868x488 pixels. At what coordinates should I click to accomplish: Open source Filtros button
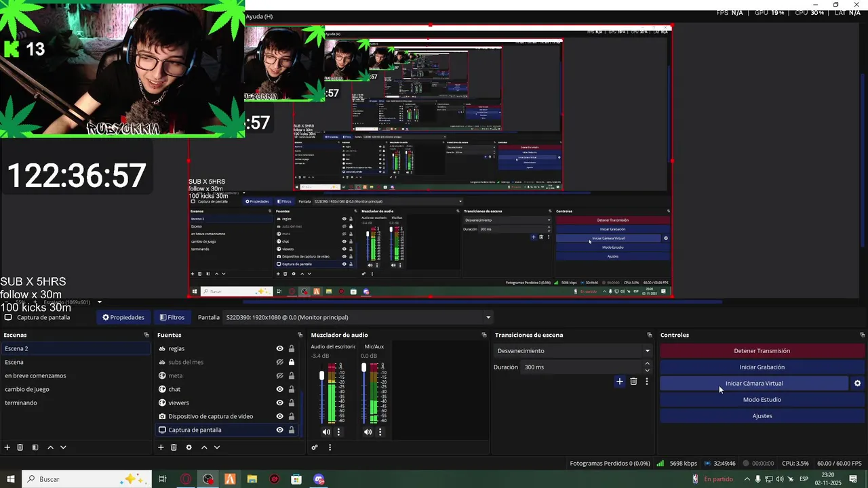[172, 317]
